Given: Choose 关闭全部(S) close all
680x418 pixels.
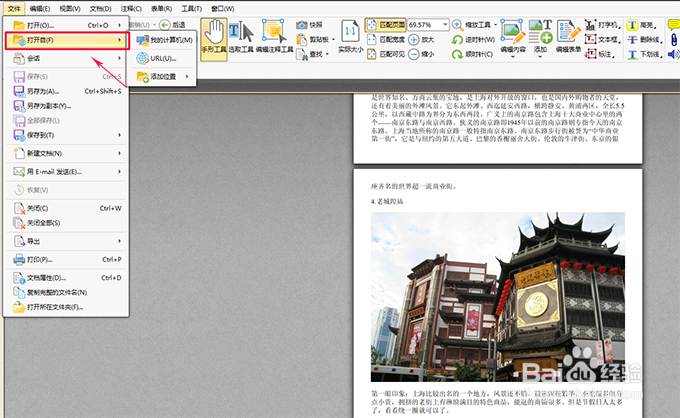Looking at the screenshot, I should pyautogui.click(x=67, y=223).
